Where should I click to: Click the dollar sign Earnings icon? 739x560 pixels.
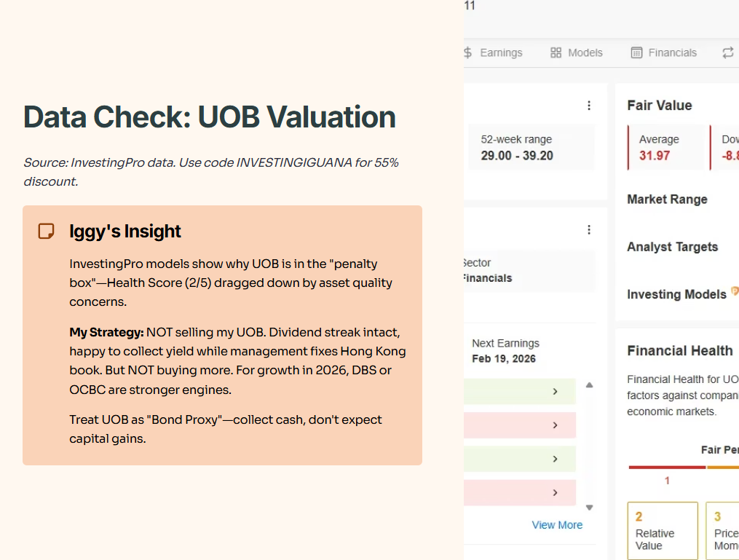click(467, 52)
